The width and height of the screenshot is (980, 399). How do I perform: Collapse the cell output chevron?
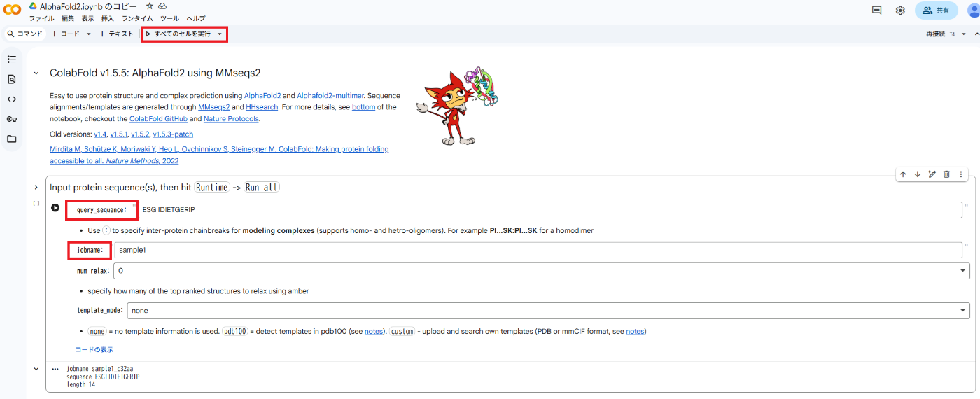tap(36, 369)
